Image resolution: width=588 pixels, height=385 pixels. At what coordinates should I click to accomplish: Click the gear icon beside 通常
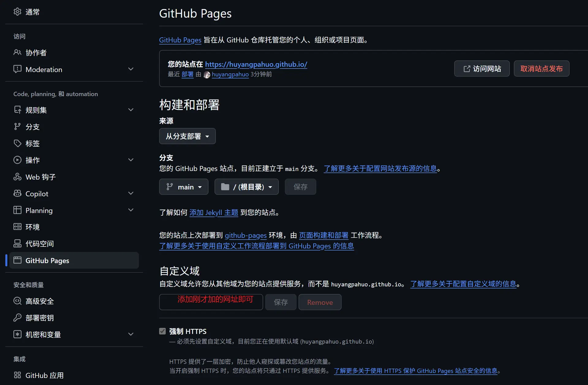(17, 12)
